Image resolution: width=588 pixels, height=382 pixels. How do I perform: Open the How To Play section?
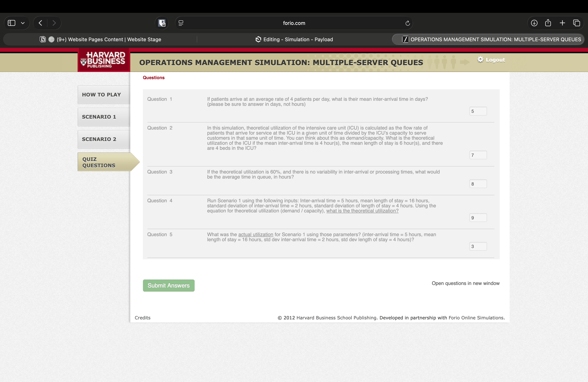coord(104,95)
